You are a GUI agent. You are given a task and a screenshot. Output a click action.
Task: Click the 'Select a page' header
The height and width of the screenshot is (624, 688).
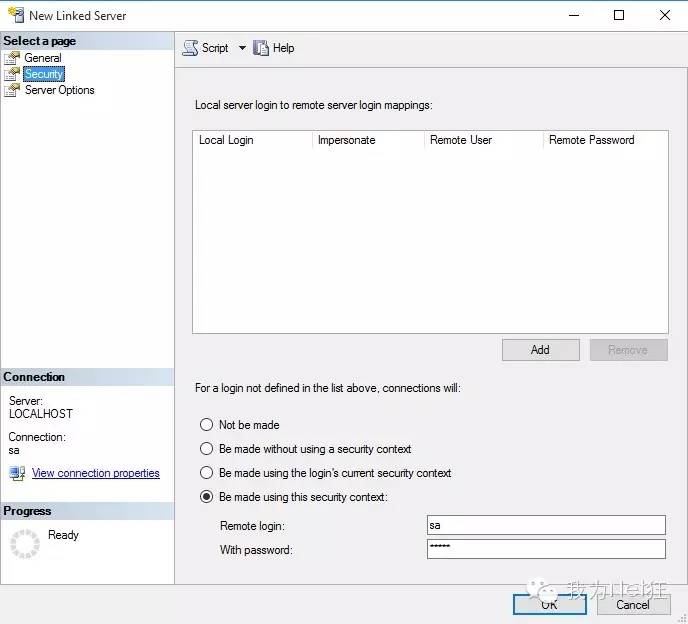(39, 41)
